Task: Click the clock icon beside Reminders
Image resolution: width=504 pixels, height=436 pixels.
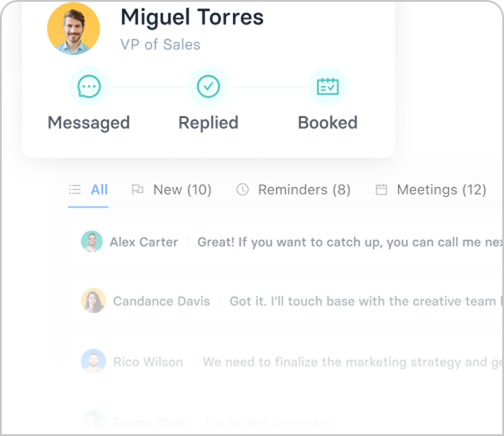Action: click(x=242, y=190)
